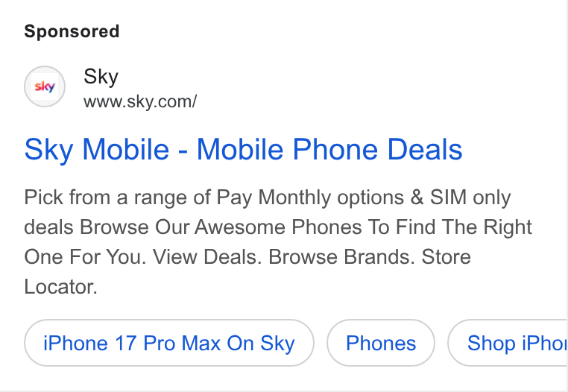This screenshot has width=568, height=392.
Task: Open the partially visible Shop iPhone chip
Action: pos(508,343)
